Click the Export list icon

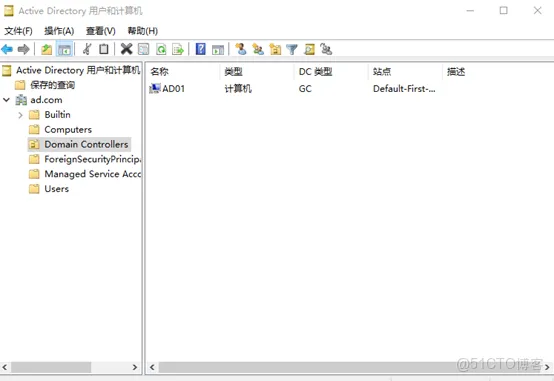[178, 49]
